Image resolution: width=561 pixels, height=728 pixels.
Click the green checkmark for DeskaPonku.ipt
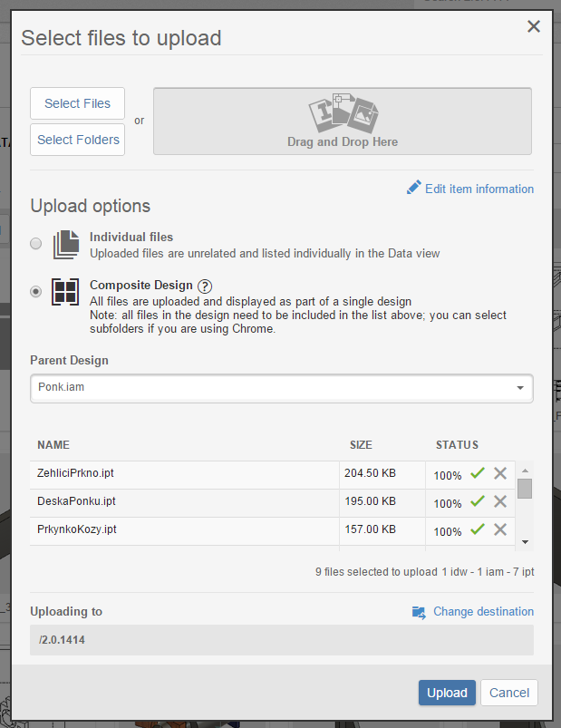(479, 501)
